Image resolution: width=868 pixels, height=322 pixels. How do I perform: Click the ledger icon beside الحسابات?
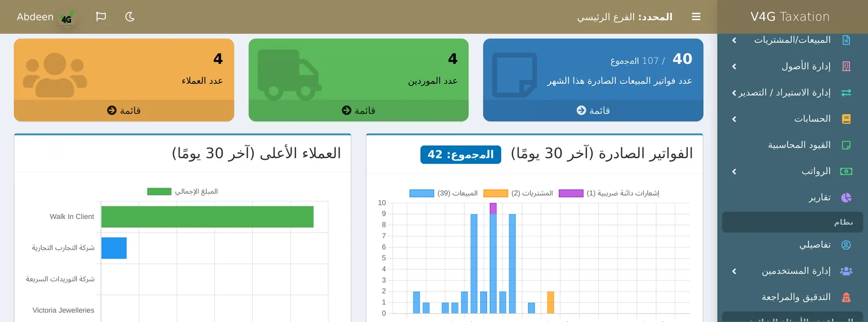tap(846, 119)
